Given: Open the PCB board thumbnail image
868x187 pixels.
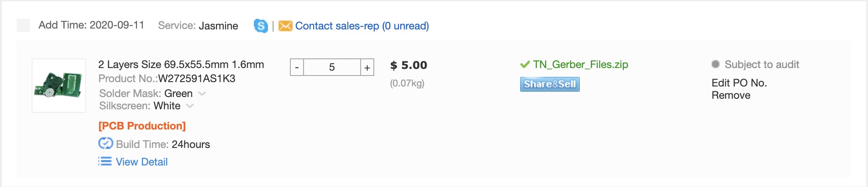Looking at the screenshot, I should 59,85.
